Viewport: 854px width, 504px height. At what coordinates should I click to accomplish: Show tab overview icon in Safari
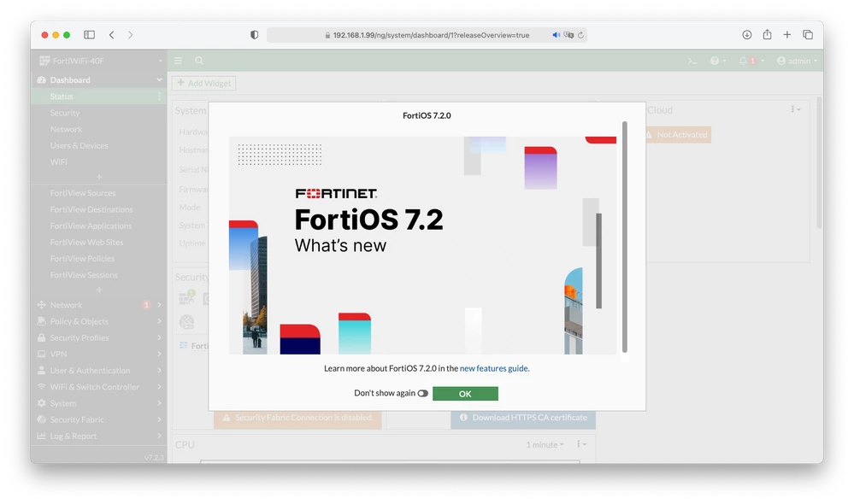click(x=808, y=35)
